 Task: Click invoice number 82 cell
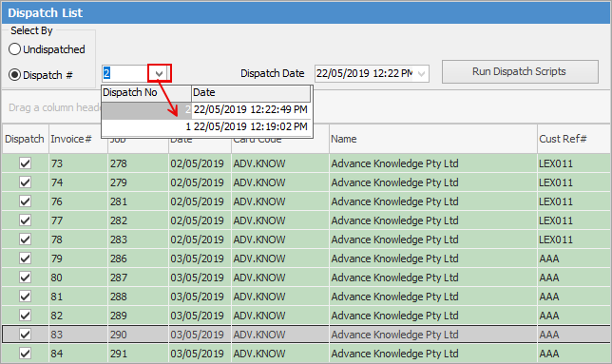pos(78,316)
